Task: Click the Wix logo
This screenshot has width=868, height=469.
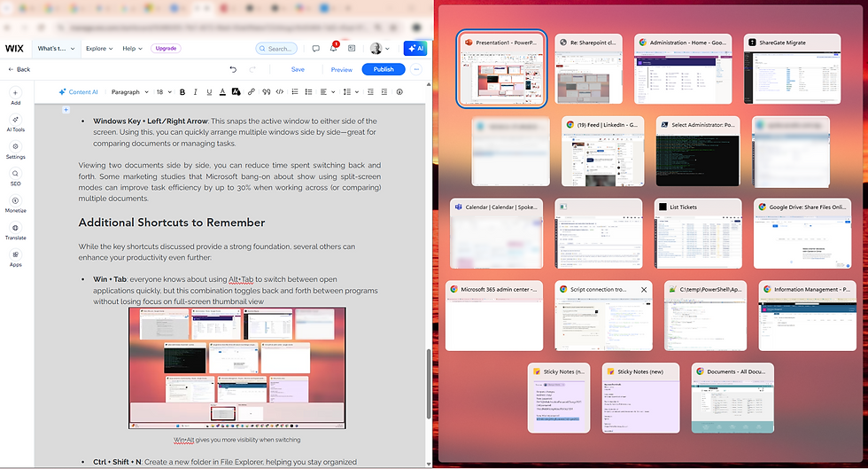Action: pos(14,48)
